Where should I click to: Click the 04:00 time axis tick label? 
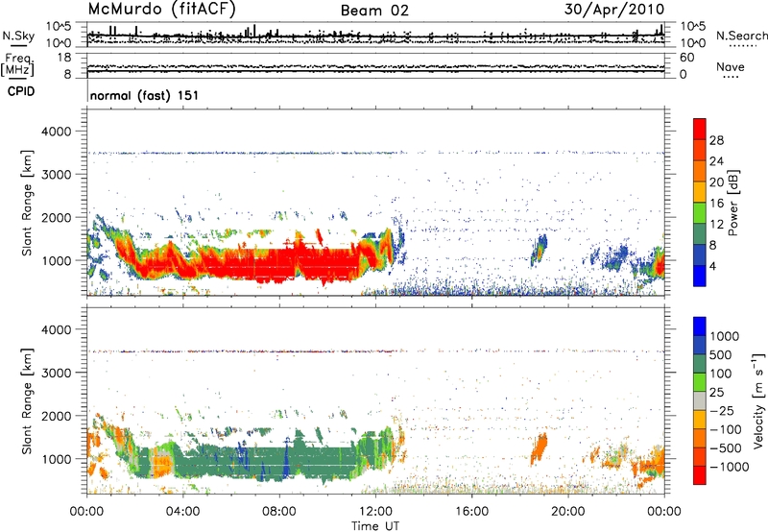(182, 512)
